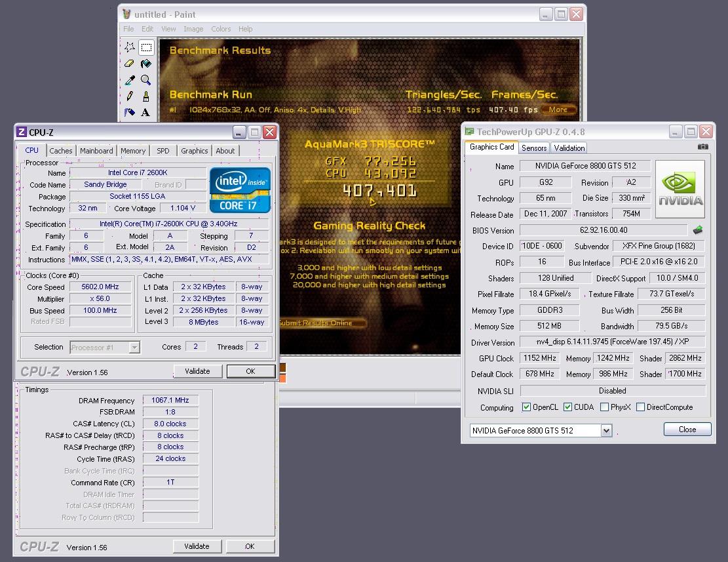Image resolution: width=728 pixels, height=562 pixels.
Task: Open the About tab in CPU-Z
Action: (x=225, y=151)
